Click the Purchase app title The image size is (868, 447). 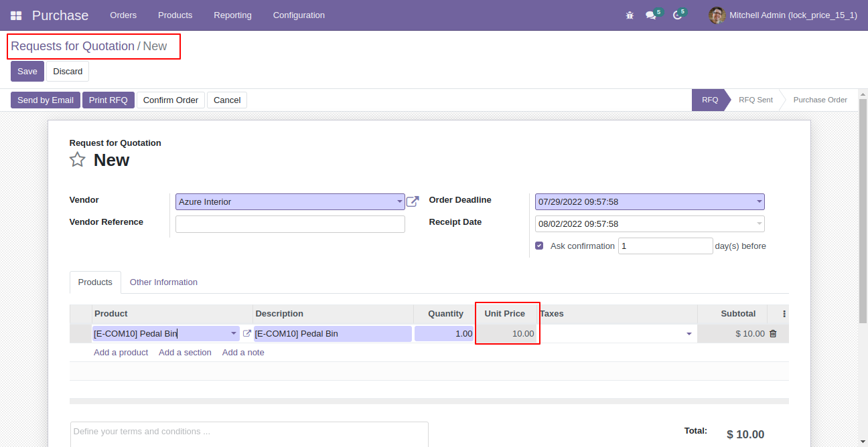click(x=60, y=15)
